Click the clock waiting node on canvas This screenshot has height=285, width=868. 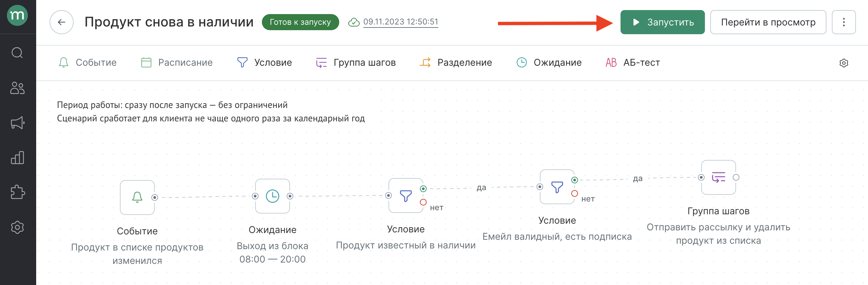(x=272, y=196)
